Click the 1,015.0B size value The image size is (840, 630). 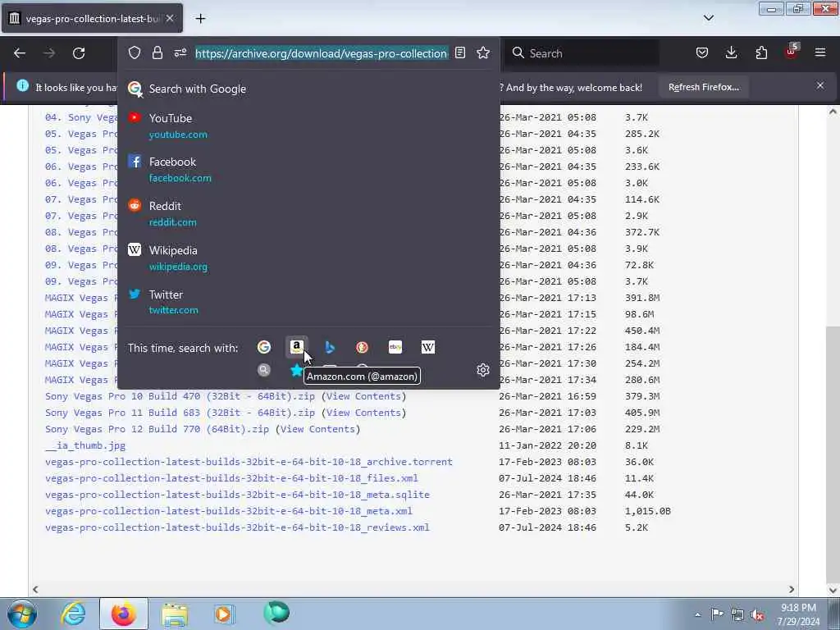tap(648, 511)
